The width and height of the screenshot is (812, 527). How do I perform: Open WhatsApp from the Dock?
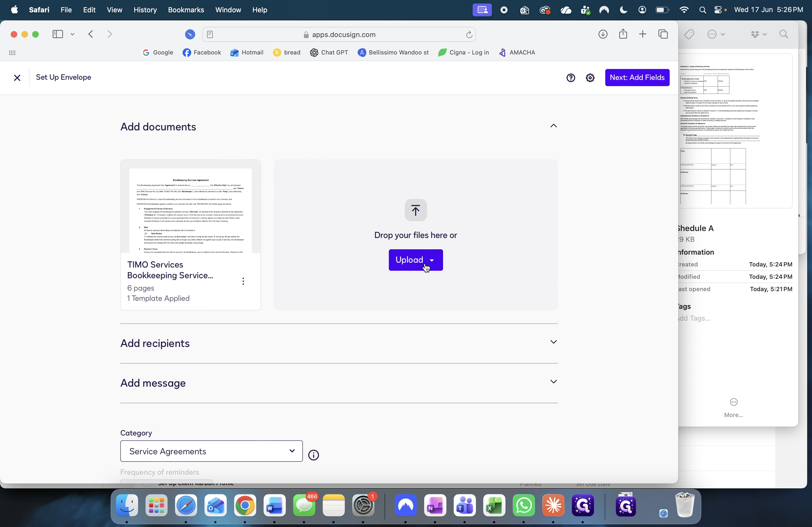524,505
